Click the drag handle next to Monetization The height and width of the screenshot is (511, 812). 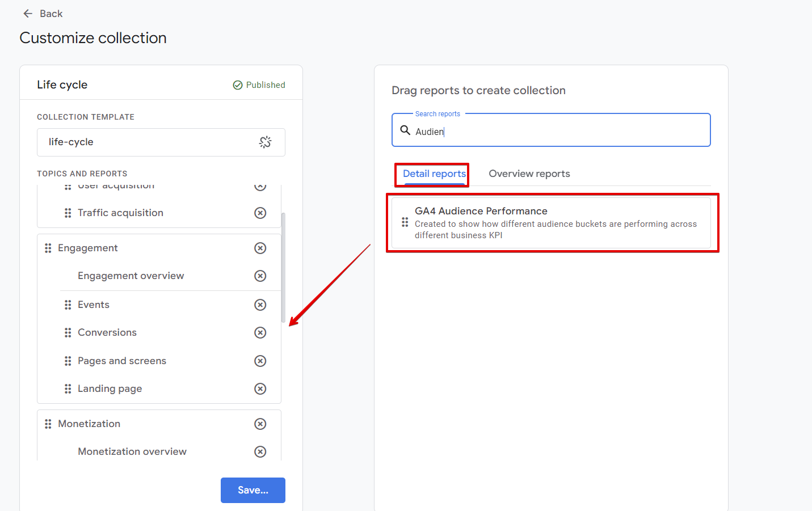(x=48, y=424)
